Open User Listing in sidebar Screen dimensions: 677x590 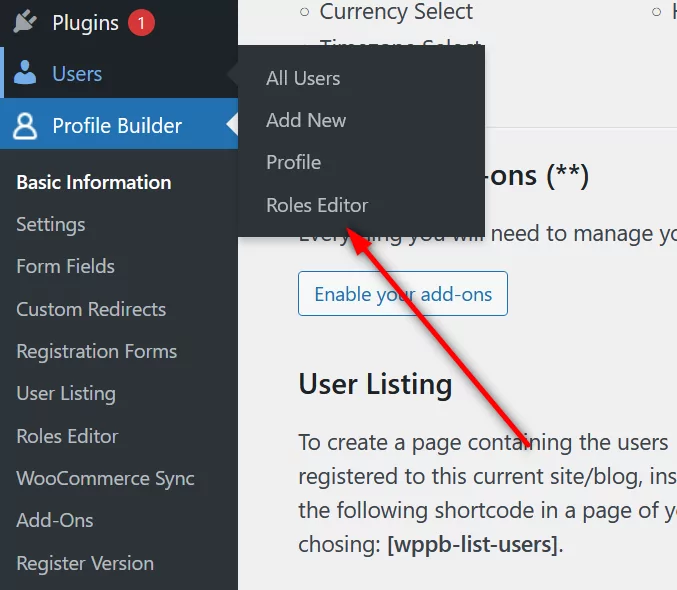coord(66,393)
